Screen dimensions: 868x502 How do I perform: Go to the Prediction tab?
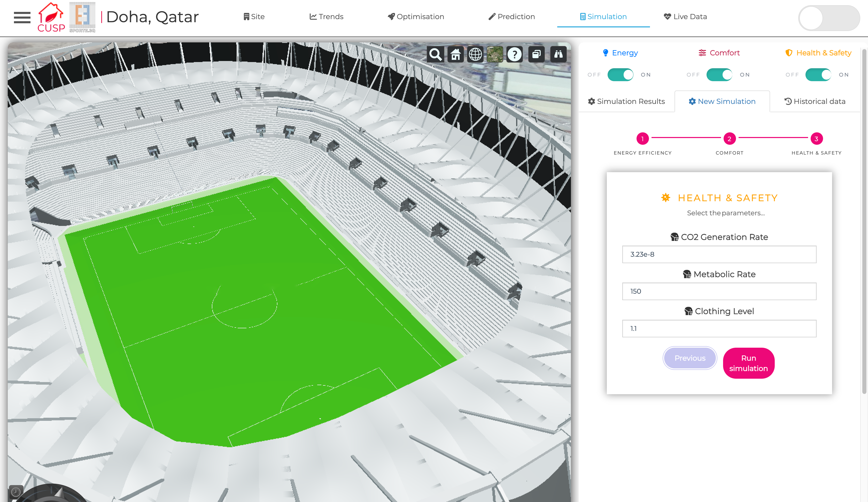(x=512, y=17)
